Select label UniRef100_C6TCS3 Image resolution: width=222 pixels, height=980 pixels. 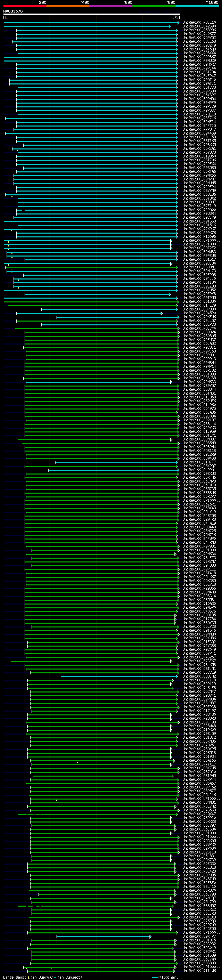(199, 88)
